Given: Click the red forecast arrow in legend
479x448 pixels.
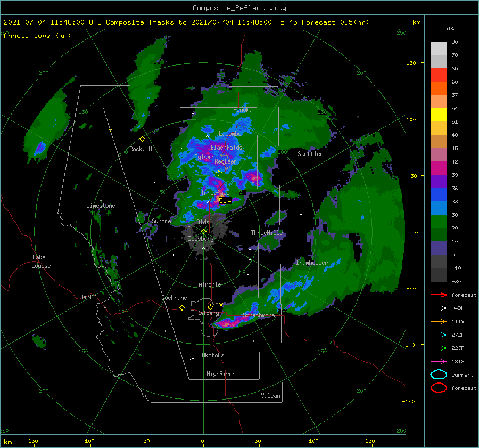Looking at the screenshot, I should [439, 295].
